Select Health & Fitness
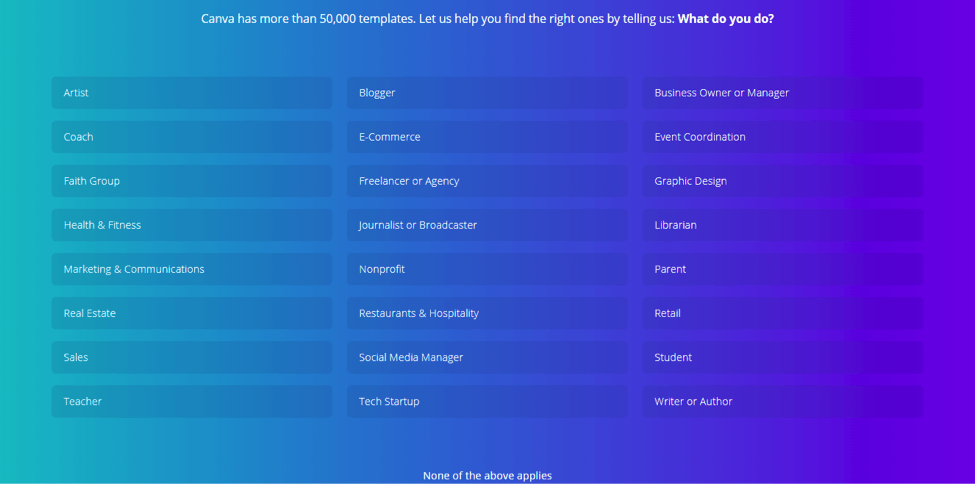 point(192,225)
